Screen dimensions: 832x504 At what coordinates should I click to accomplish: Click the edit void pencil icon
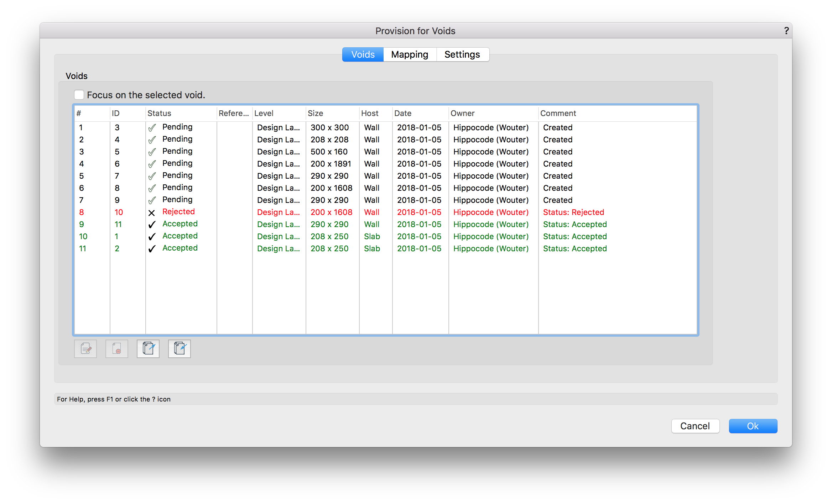point(85,348)
